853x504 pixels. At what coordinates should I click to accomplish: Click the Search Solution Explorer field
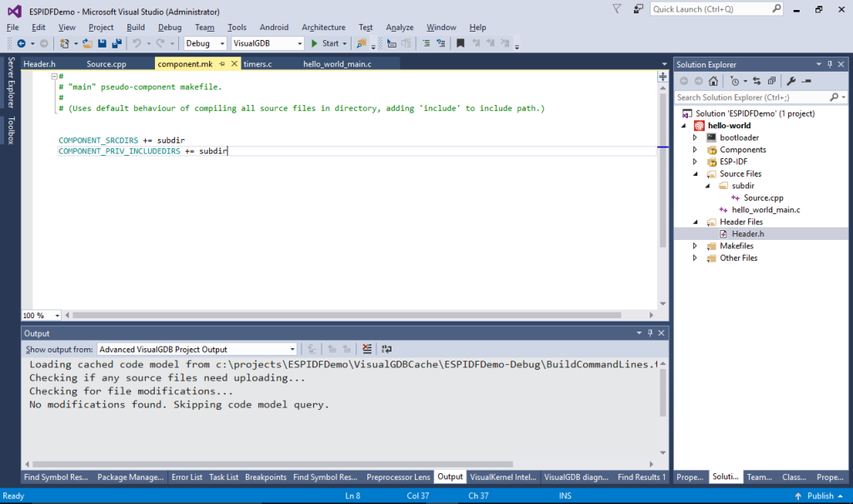[x=760, y=97]
